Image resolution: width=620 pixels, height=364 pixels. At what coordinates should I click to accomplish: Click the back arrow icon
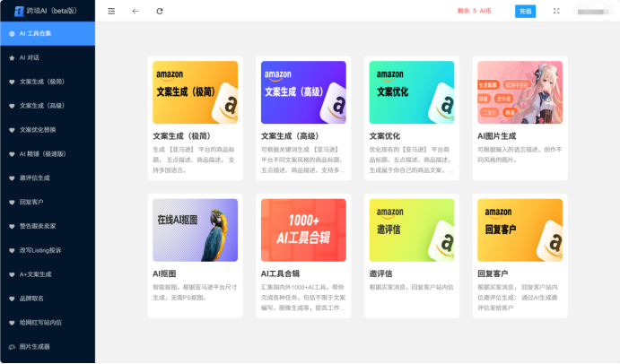(x=135, y=11)
